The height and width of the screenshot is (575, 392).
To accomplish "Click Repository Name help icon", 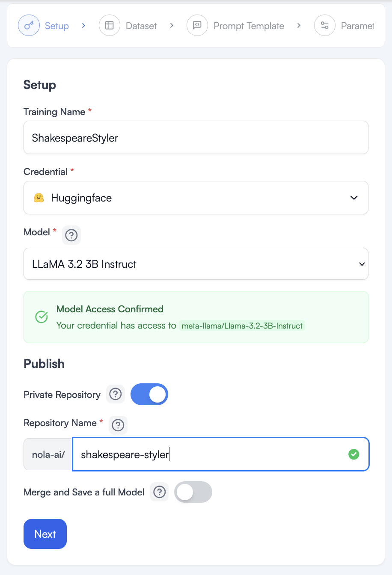I will [x=118, y=425].
